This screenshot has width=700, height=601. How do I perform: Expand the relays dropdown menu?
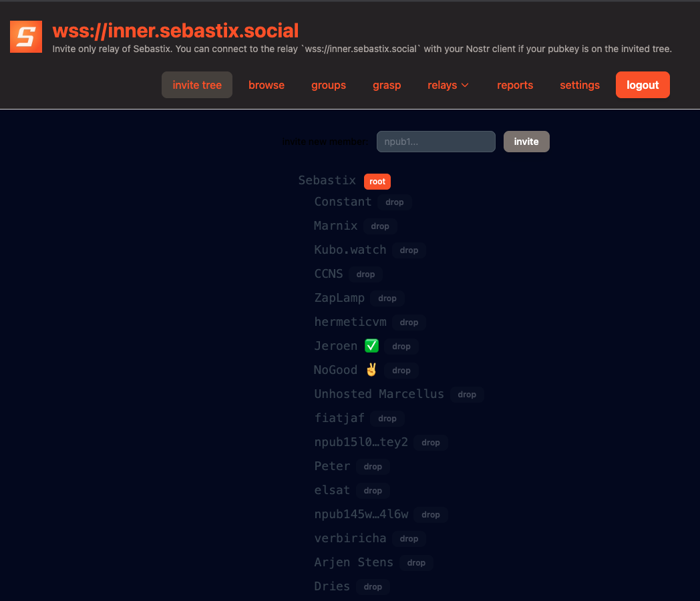pos(448,85)
